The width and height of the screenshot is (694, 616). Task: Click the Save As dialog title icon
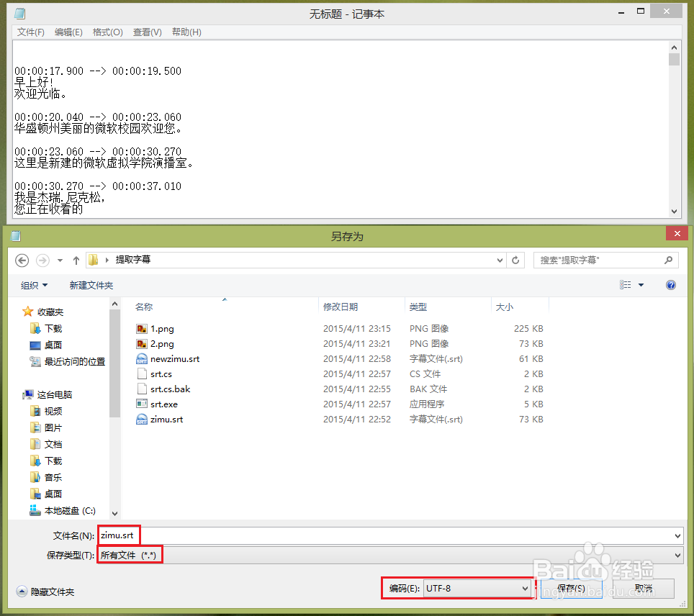point(16,236)
